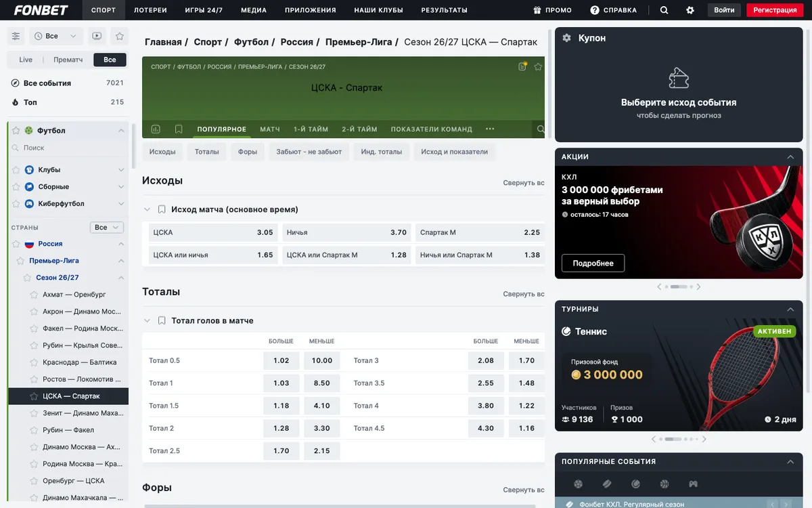This screenshot has height=508, width=812.
Task: Click the favorites star filter button in the sidebar
Action: (x=120, y=36)
